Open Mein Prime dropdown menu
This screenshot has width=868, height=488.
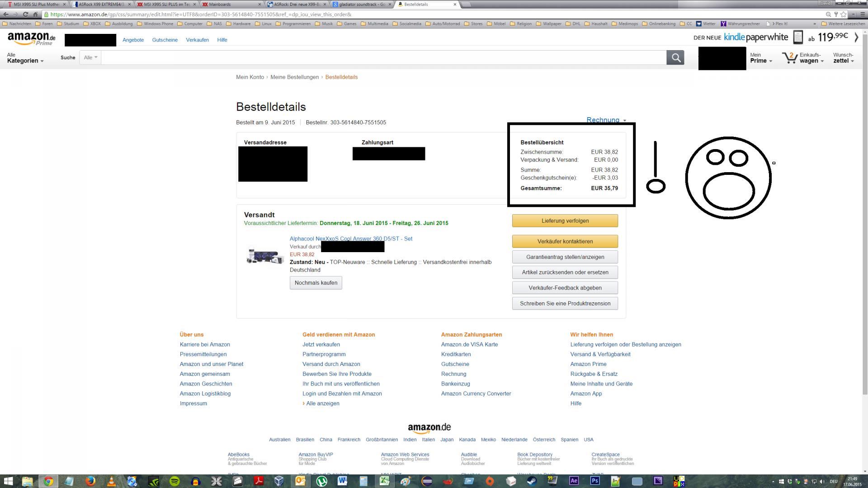[761, 58]
